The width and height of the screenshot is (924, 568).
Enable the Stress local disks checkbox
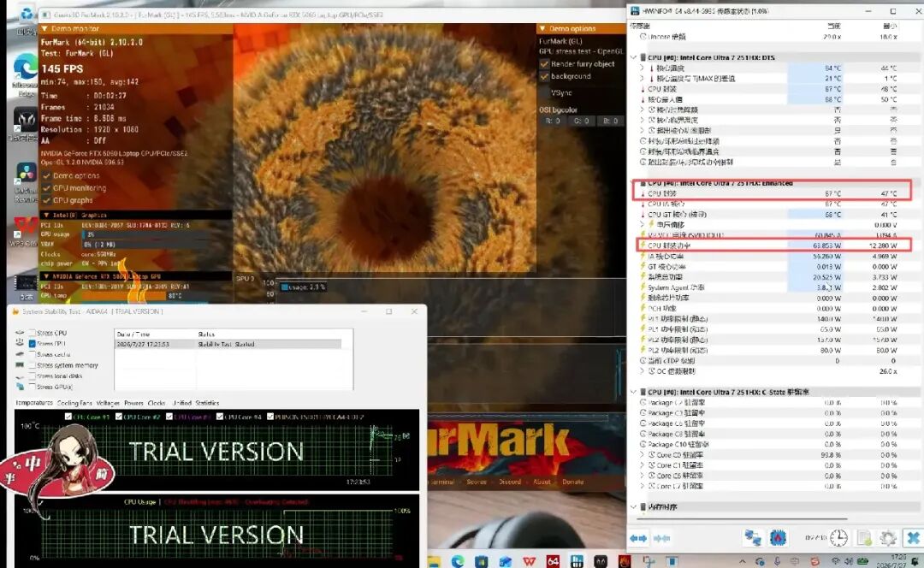[x=33, y=376]
